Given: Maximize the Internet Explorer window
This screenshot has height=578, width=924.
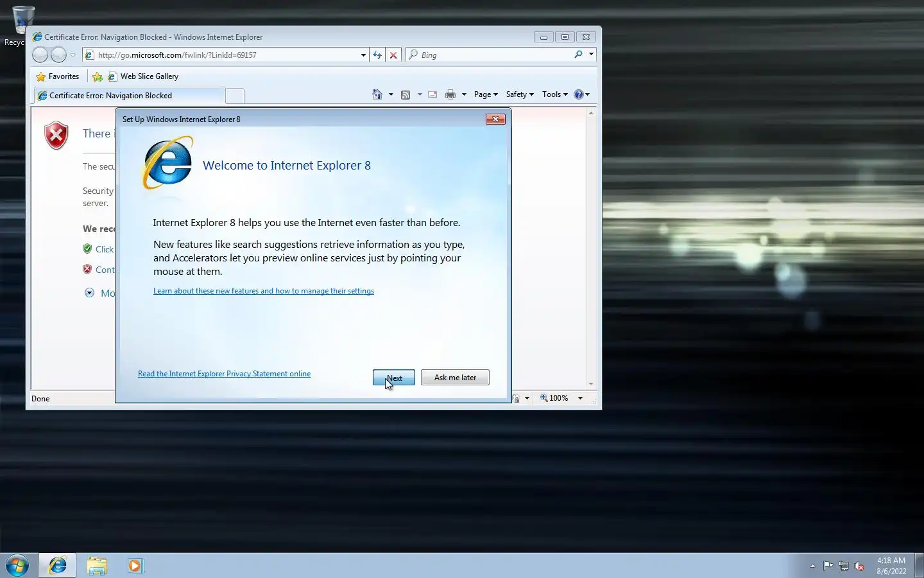Looking at the screenshot, I should 565,37.
